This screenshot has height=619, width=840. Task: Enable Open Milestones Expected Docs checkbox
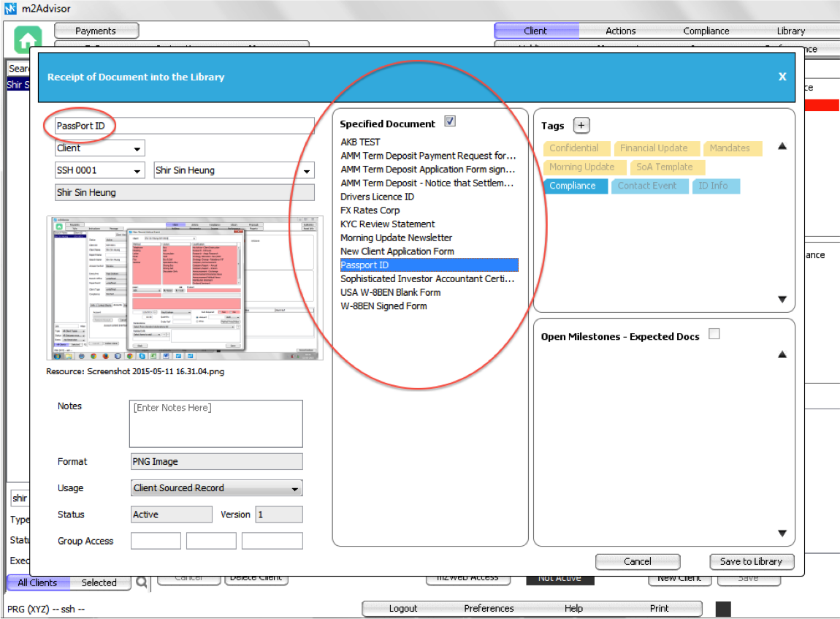pos(714,334)
